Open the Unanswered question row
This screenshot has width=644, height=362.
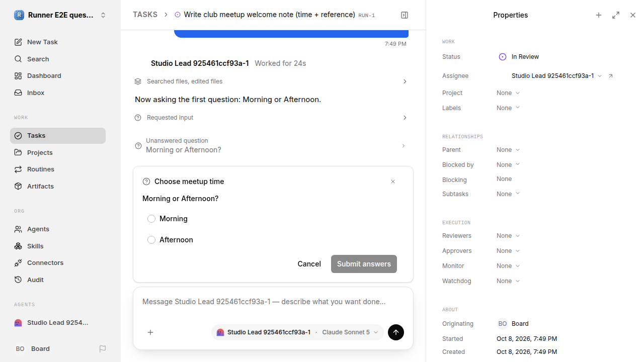click(271, 146)
